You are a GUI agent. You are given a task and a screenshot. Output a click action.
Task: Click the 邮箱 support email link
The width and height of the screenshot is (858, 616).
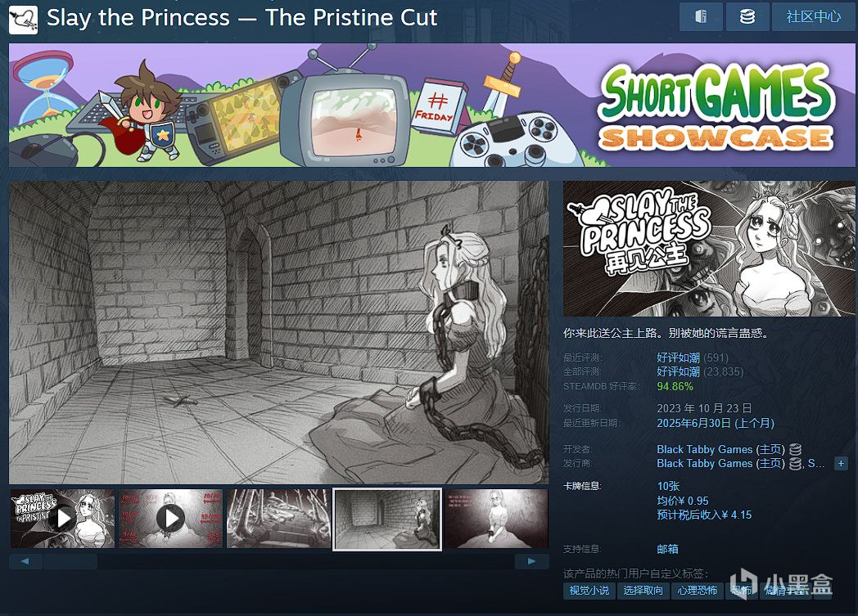667,549
